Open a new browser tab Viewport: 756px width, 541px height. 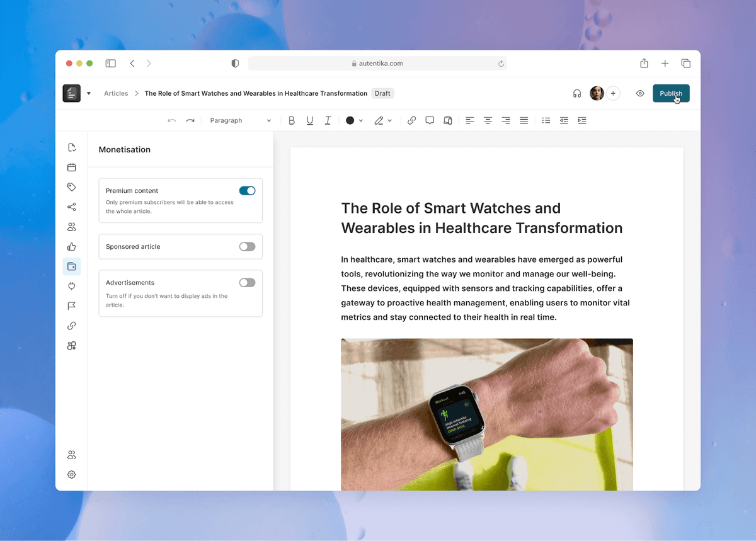pyautogui.click(x=665, y=64)
